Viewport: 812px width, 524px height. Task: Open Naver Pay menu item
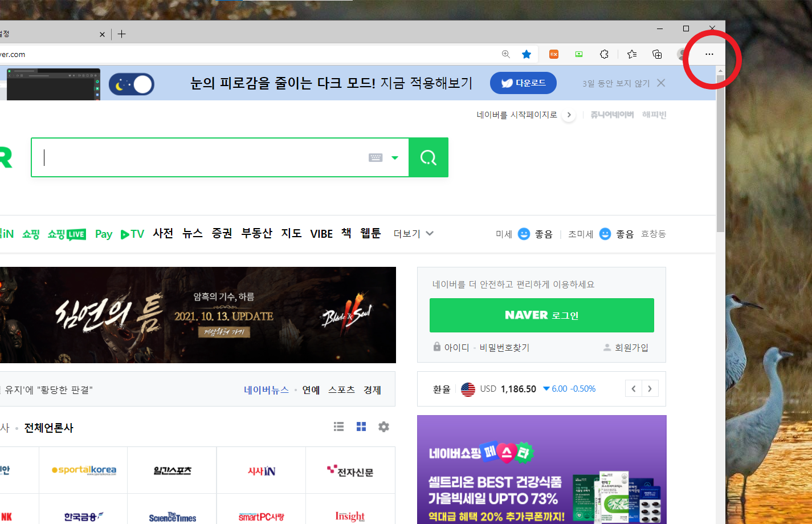104,234
